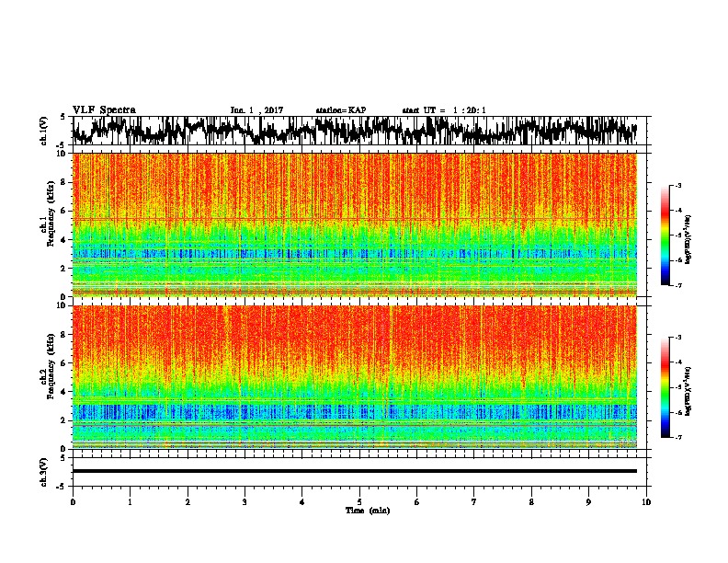Click the "5" tick on ch.1(V) axis
Viewport: 728px width, 563px height.
pyautogui.click(x=63, y=118)
